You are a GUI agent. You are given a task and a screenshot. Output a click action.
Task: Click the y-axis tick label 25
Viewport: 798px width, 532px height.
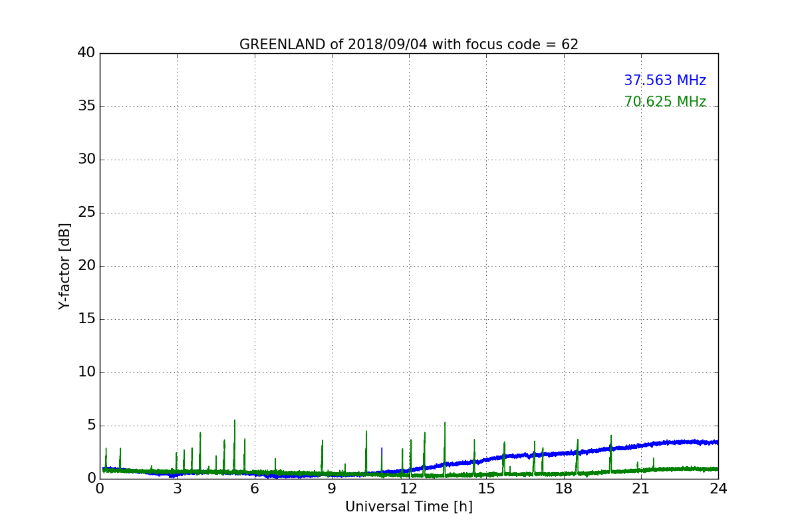(86, 213)
